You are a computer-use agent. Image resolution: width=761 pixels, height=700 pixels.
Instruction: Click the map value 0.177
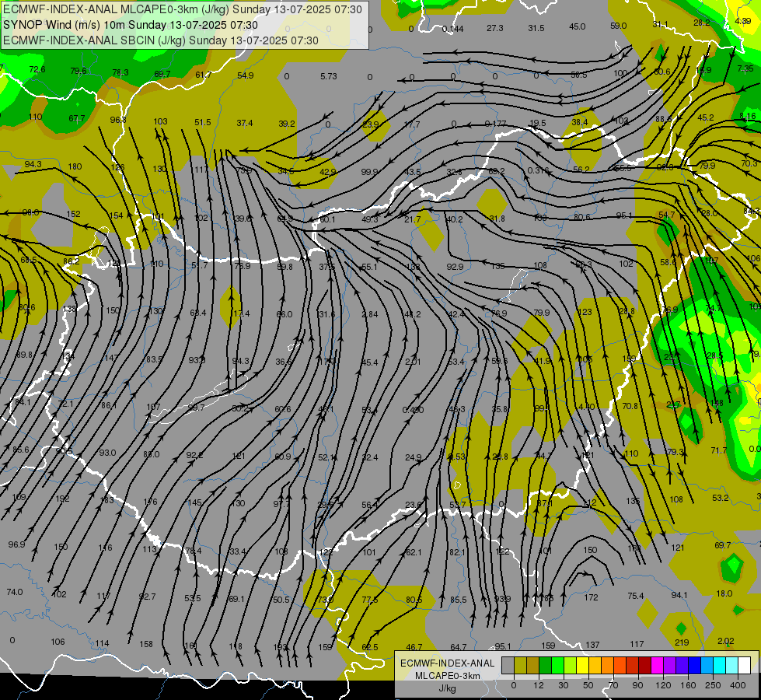pyautogui.click(x=495, y=124)
